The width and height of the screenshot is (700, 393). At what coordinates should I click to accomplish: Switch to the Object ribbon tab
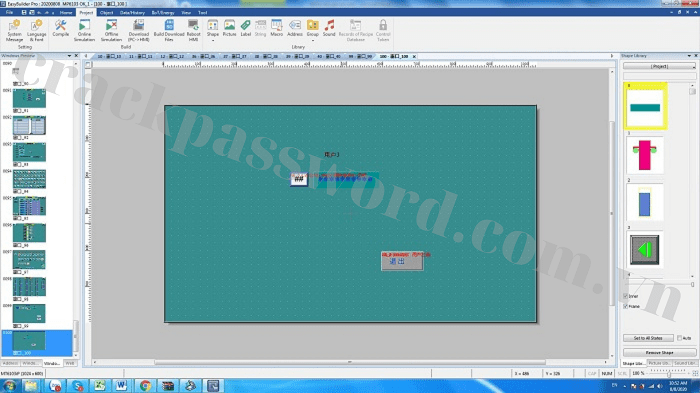tap(106, 13)
